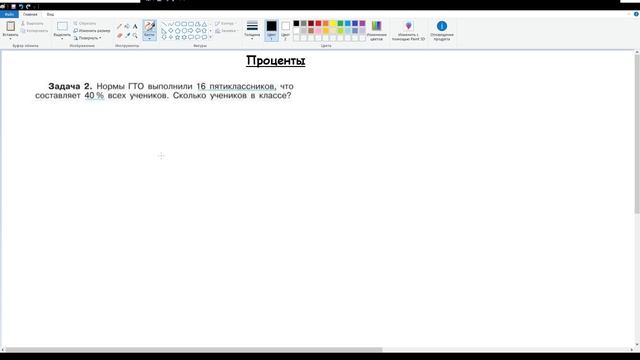Viewport: 640px width, 360px height.
Task: Choose the Down arrow shape
Action: [164, 37]
